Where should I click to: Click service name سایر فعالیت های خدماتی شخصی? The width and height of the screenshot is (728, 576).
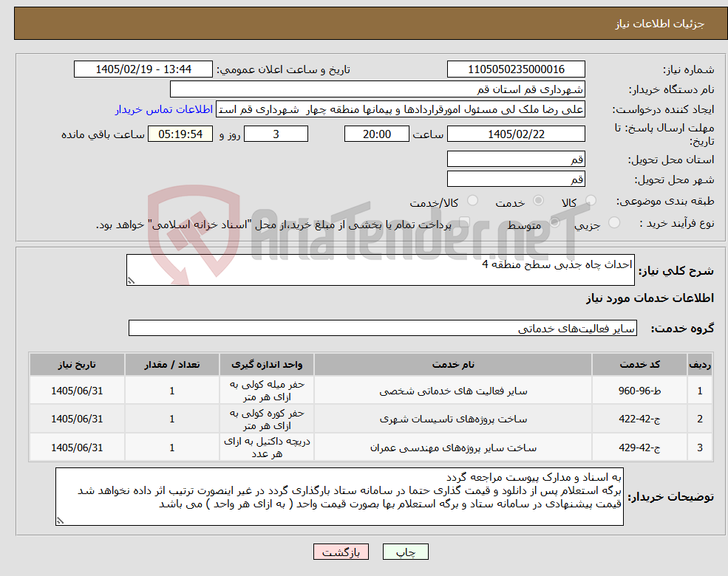[453, 391]
